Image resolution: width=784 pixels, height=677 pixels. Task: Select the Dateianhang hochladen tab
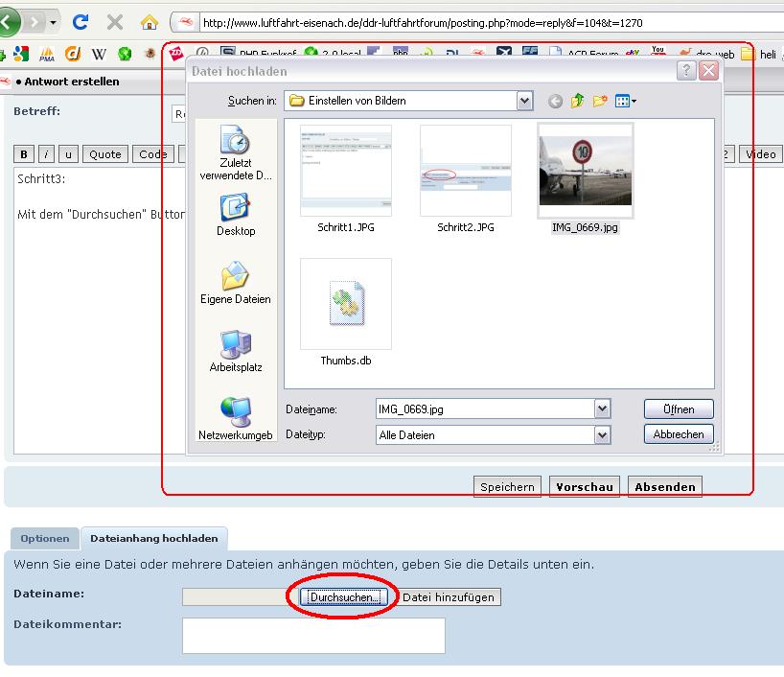tap(154, 539)
